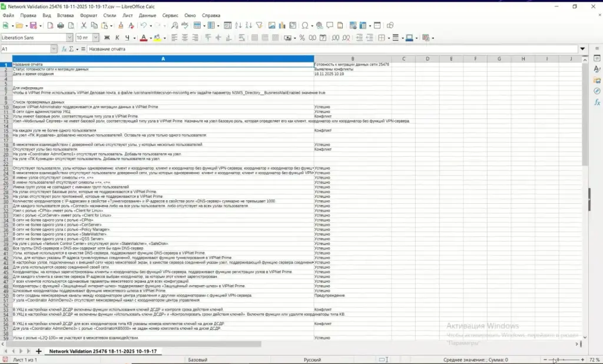Open Find and Replace
This screenshot has height=364, width=603.
pyautogui.click(x=174, y=25)
